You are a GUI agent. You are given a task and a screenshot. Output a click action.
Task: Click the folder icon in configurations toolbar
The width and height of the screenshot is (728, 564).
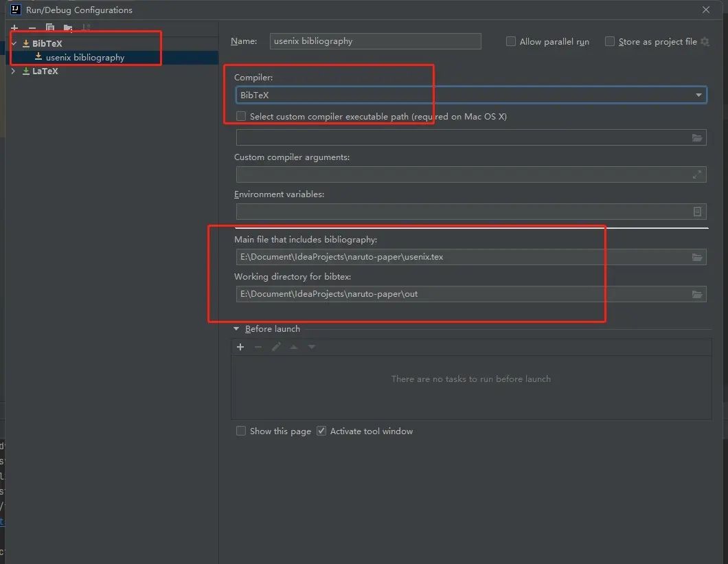click(x=68, y=27)
